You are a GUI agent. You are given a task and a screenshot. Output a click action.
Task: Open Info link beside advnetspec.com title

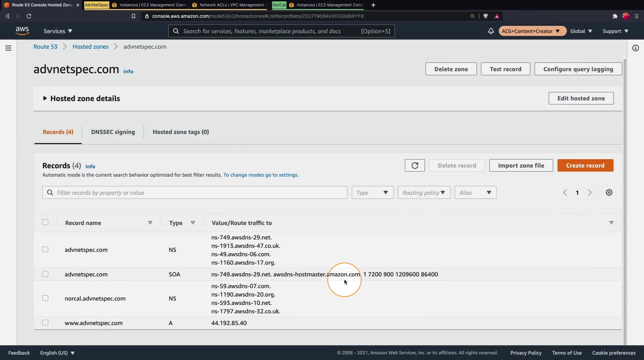point(128,71)
